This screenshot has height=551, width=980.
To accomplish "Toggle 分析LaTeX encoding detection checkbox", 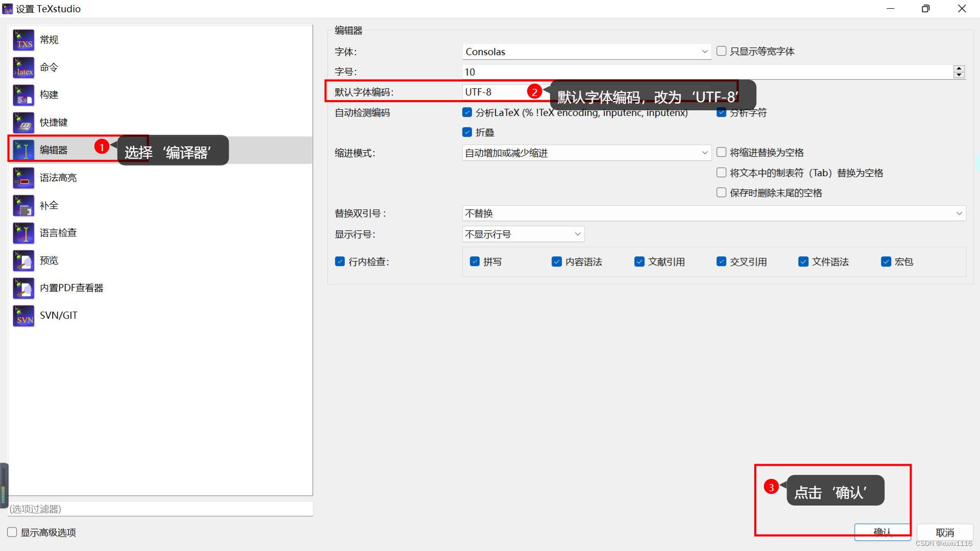I will 467,112.
